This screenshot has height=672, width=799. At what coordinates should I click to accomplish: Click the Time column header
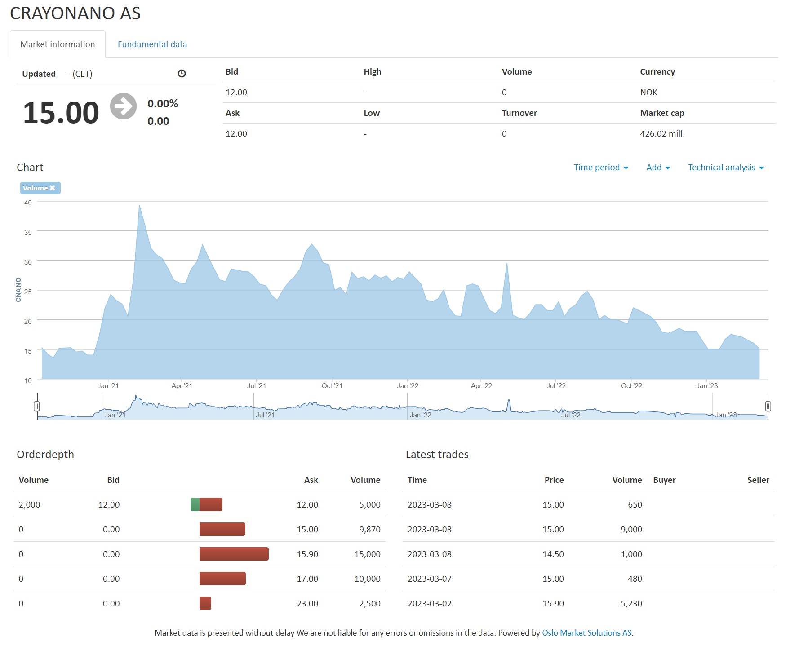point(417,480)
